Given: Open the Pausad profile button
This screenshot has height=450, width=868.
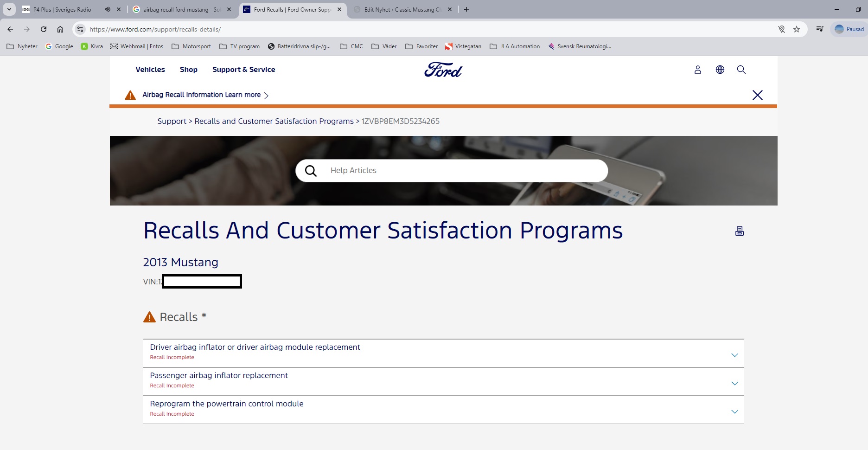Looking at the screenshot, I should pyautogui.click(x=849, y=29).
